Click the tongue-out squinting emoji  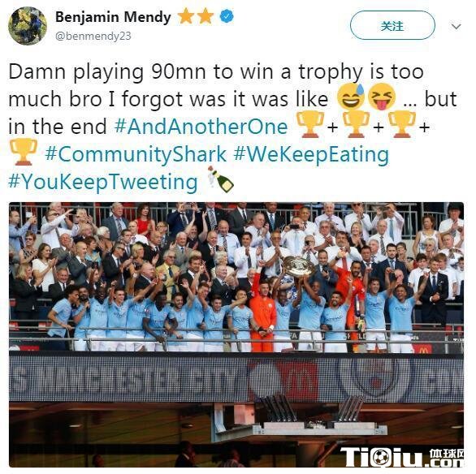click(x=382, y=97)
